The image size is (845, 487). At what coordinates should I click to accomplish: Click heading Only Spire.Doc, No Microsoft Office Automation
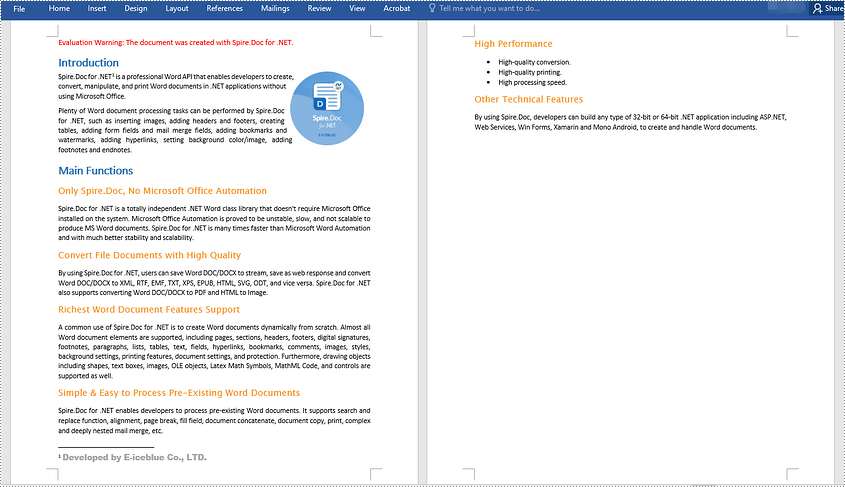pyautogui.click(x=162, y=191)
